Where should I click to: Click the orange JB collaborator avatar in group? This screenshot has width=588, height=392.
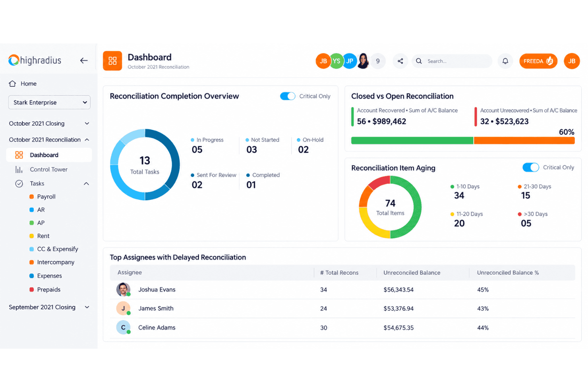point(323,61)
